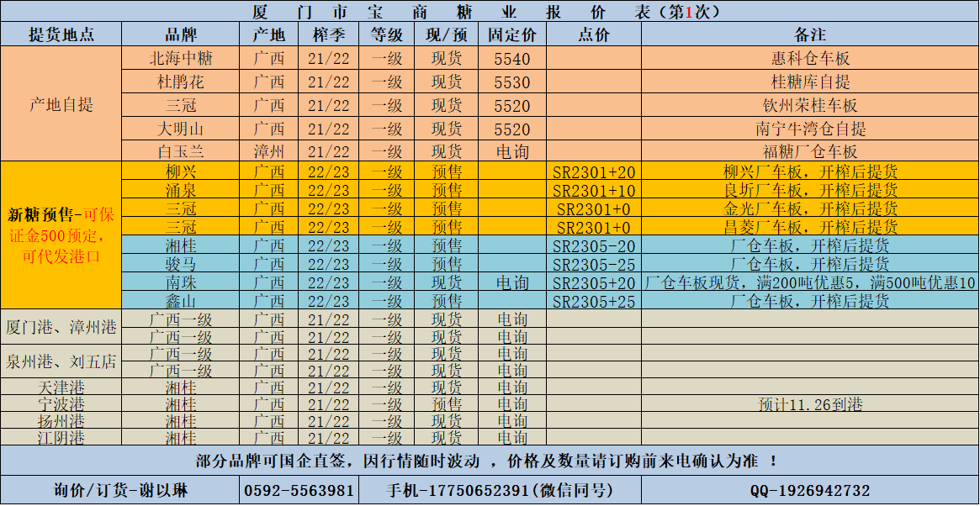This screenshot has width=980, height=506.
Task: Click the 提货地点 column header
Action: [x=61, y=34]
